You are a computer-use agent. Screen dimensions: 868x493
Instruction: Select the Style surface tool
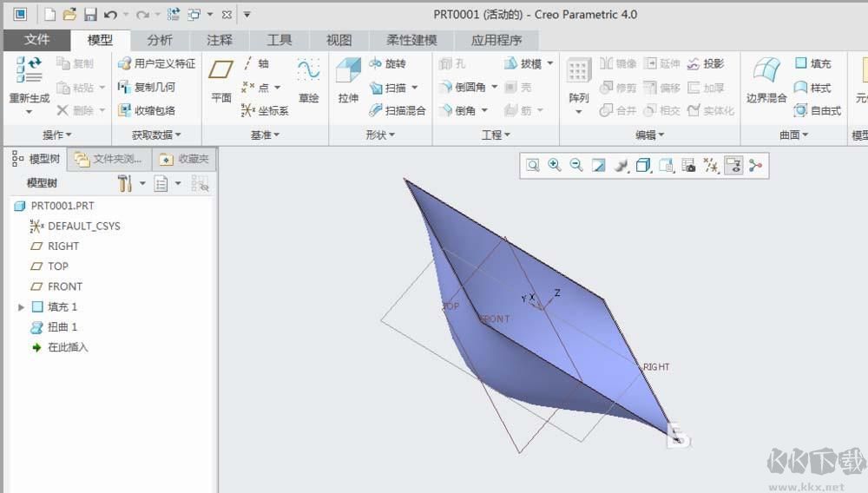point(812,88)
